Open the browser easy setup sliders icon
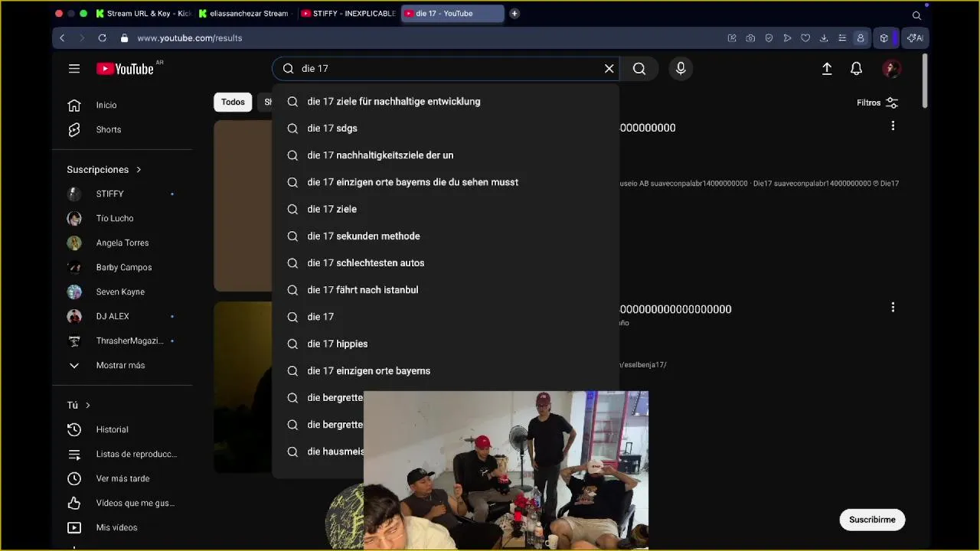The height and width of the screenshot is (551, 980). (842, 38)
